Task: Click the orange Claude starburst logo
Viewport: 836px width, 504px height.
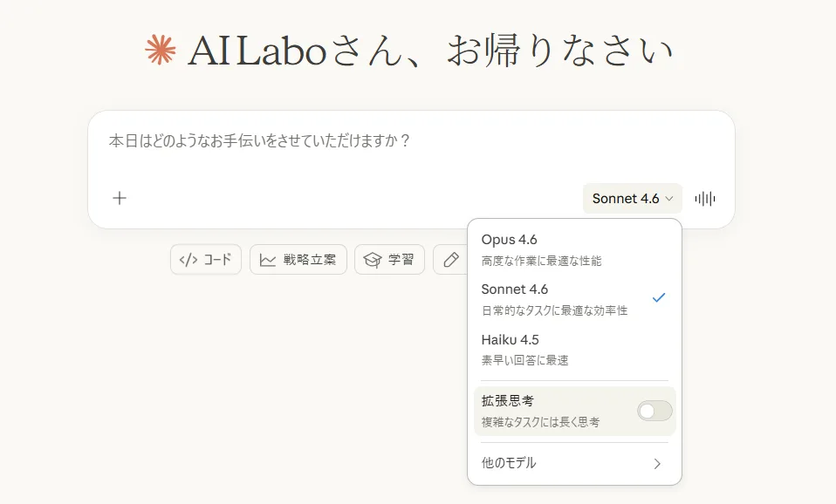Action: point(160,50)
